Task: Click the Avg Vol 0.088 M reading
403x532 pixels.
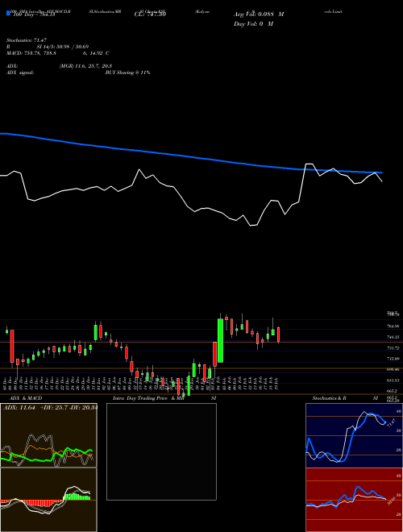Action: pyautogui.click(x=259, y=15)
